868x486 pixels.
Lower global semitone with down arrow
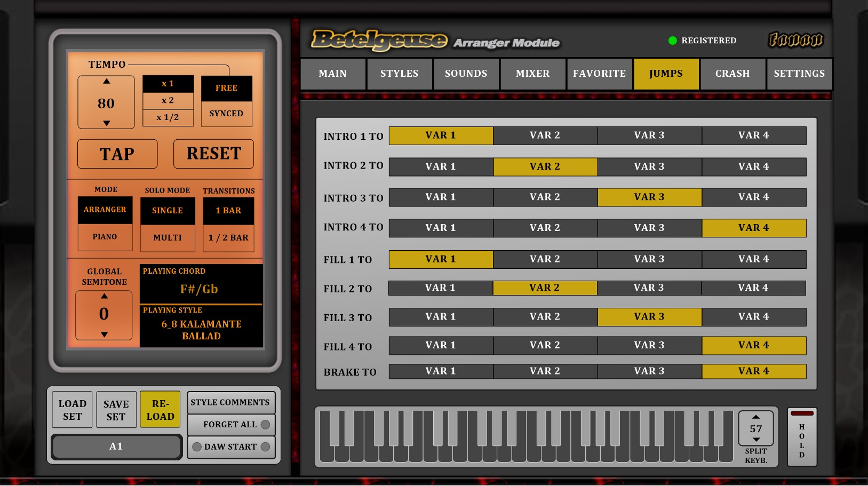tap(104, 334)
